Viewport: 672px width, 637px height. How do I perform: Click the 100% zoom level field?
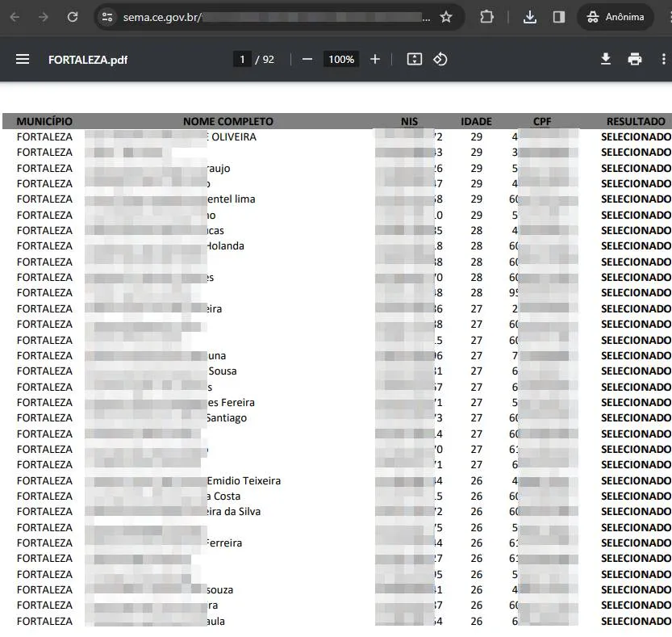tap(341, 59)
